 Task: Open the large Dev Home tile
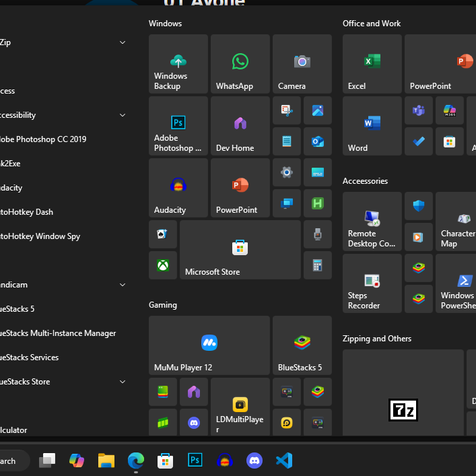click(x=240, y=126)
